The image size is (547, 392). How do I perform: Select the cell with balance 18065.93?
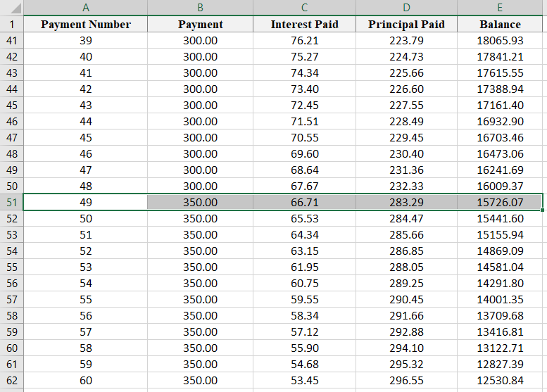click(500, 40)
